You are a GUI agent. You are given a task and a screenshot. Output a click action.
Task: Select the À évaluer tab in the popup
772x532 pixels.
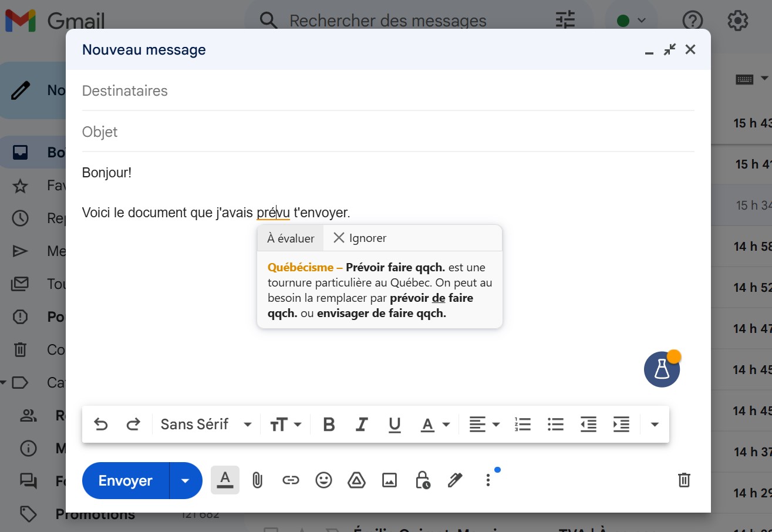tap(291, 238)
